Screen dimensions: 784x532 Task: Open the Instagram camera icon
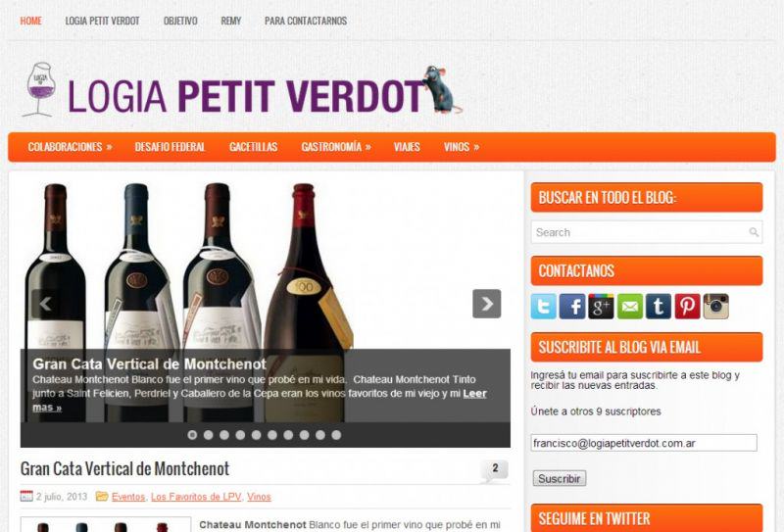pyautogui.click(x=716, y=307)
